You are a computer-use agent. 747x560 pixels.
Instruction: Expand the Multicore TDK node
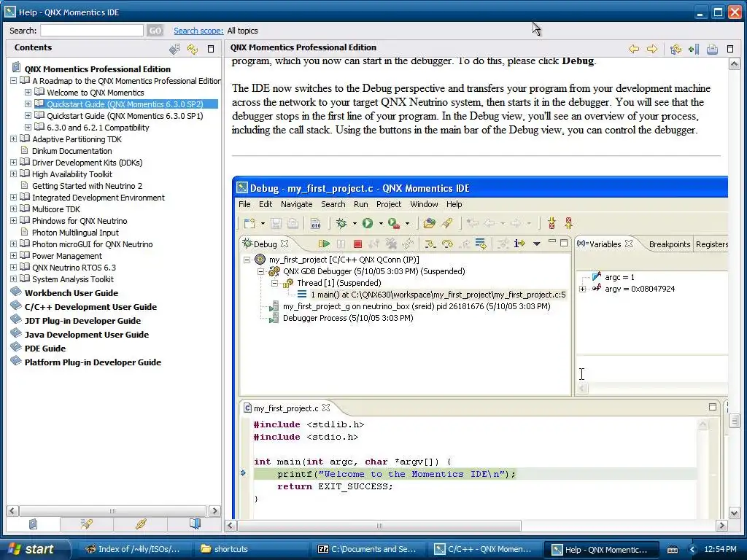[x=13, y=209]
